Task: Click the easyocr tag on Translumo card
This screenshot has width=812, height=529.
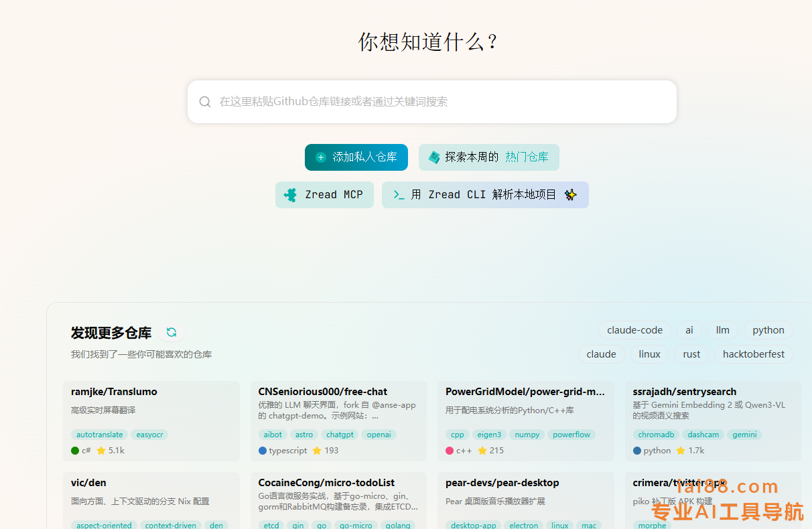Action: coord(149,435)
